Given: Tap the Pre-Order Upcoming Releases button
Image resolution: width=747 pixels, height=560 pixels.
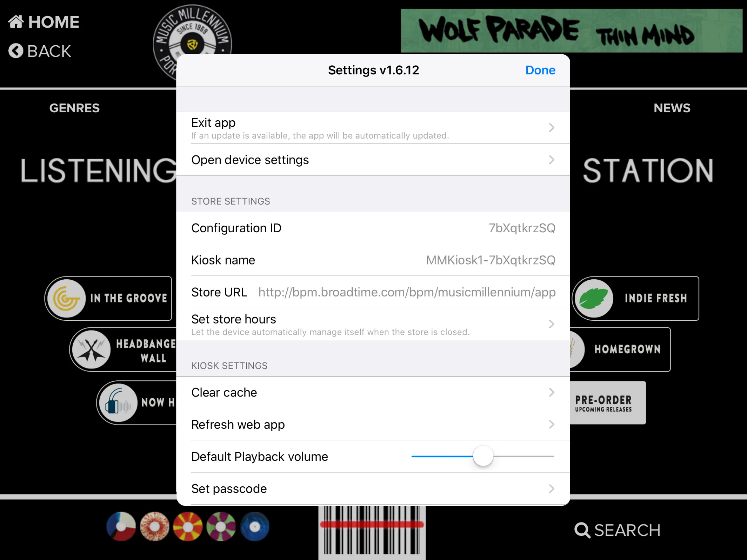Looking at the screenshot, I should [607, 403].
